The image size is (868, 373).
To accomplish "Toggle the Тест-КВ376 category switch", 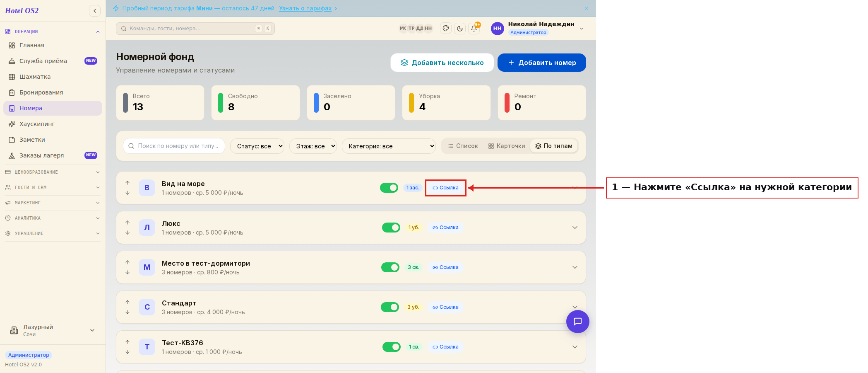I will pos(392,347).
